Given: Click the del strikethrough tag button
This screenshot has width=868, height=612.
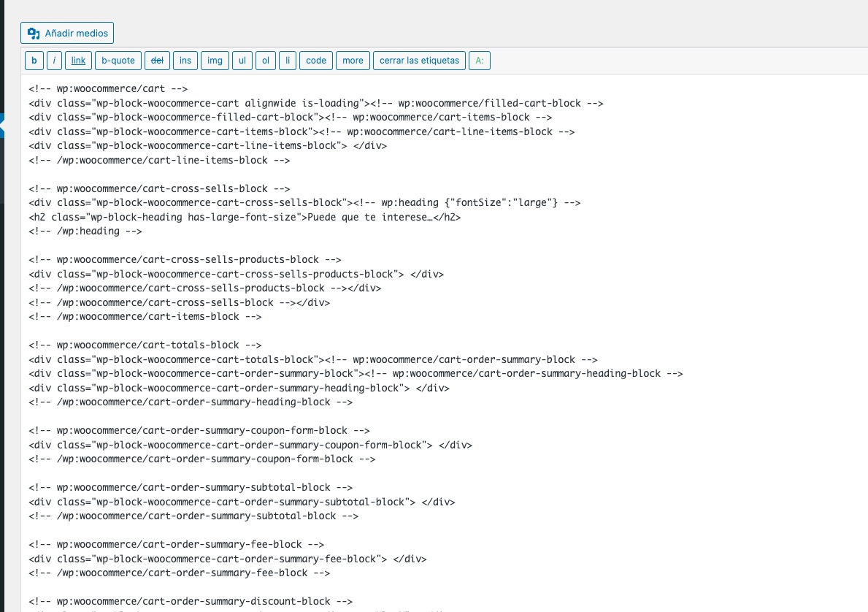Looking at the screenshot, I should 157,61.
